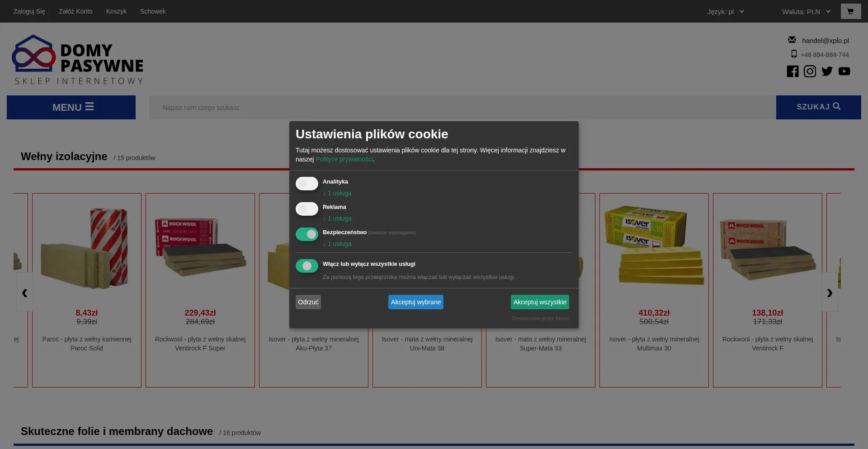The height and width of the screenshot is (449, 868).
Task: Click Isover Uni-Mata 38 title
Action: click(427, 344)
